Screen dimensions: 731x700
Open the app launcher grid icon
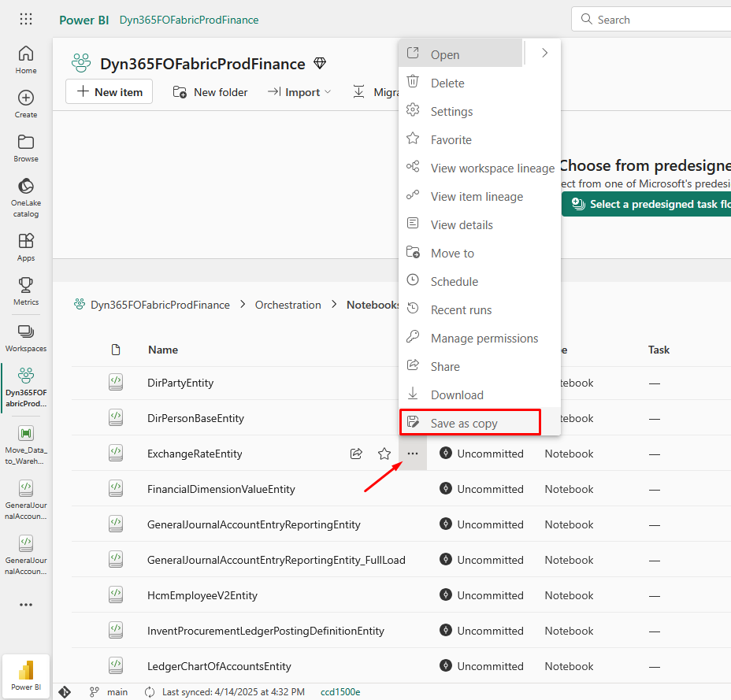tap(26, 19)
